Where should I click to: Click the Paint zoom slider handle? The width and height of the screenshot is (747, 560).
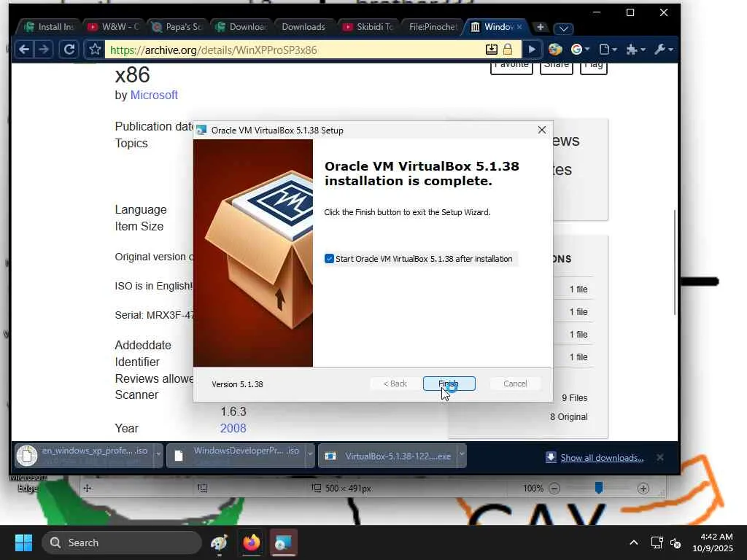[599, 488]
